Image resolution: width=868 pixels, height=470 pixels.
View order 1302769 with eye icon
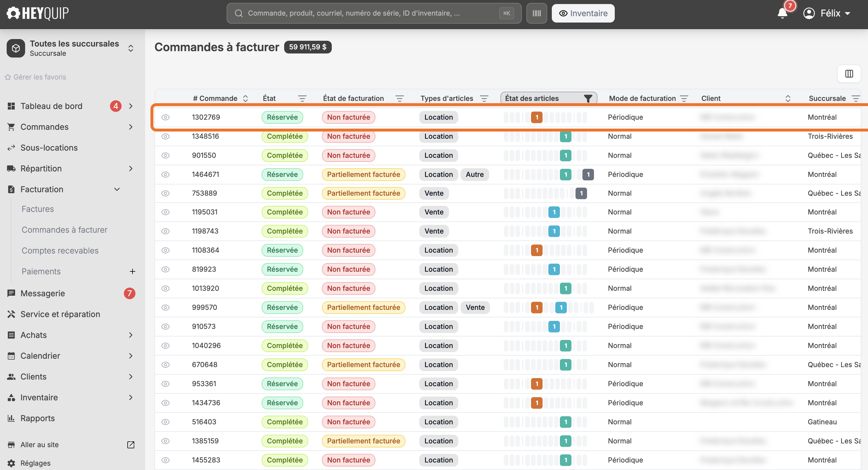point(165,117)
